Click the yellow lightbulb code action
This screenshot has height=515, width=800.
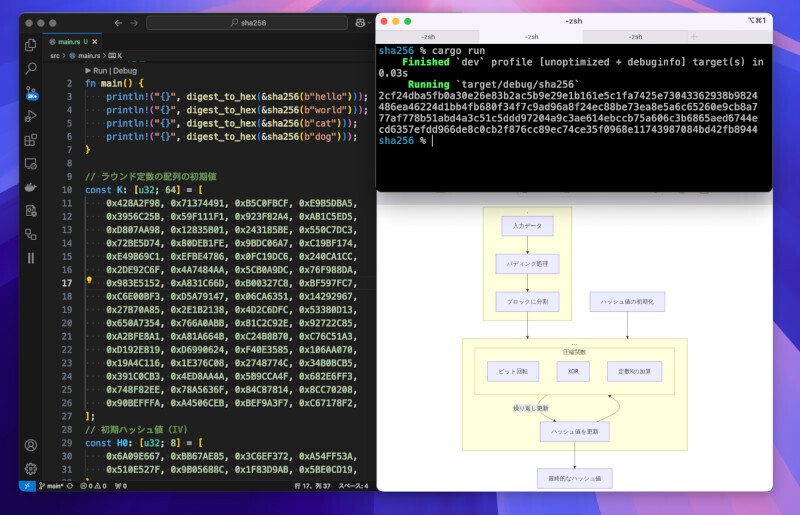click(88, 281)
